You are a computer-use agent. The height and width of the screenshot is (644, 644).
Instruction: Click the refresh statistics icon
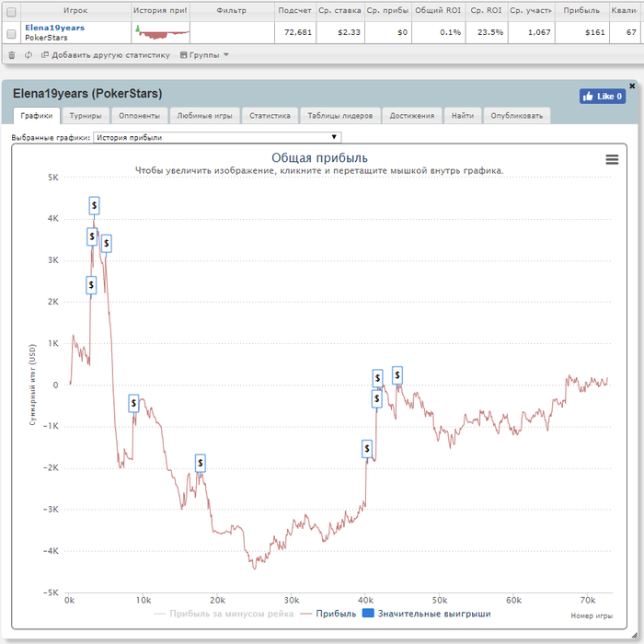[x=28, y=55]
